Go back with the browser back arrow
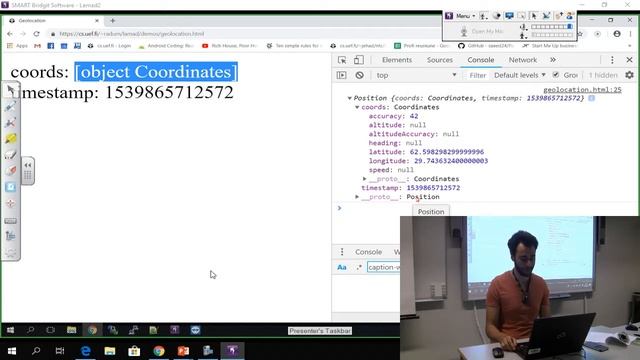Viewport: 640px width, 360px height. click(x=10, y=34)
